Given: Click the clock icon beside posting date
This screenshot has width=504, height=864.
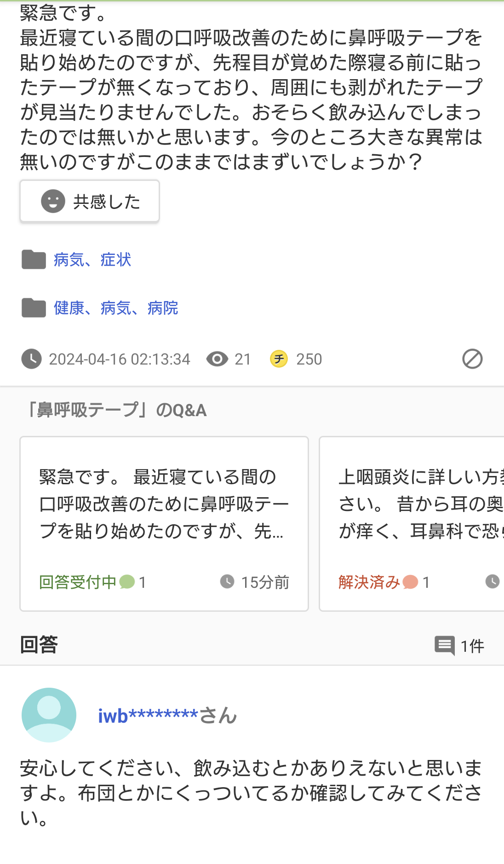Looking at the screenshot, I should (x=31, y=359).
